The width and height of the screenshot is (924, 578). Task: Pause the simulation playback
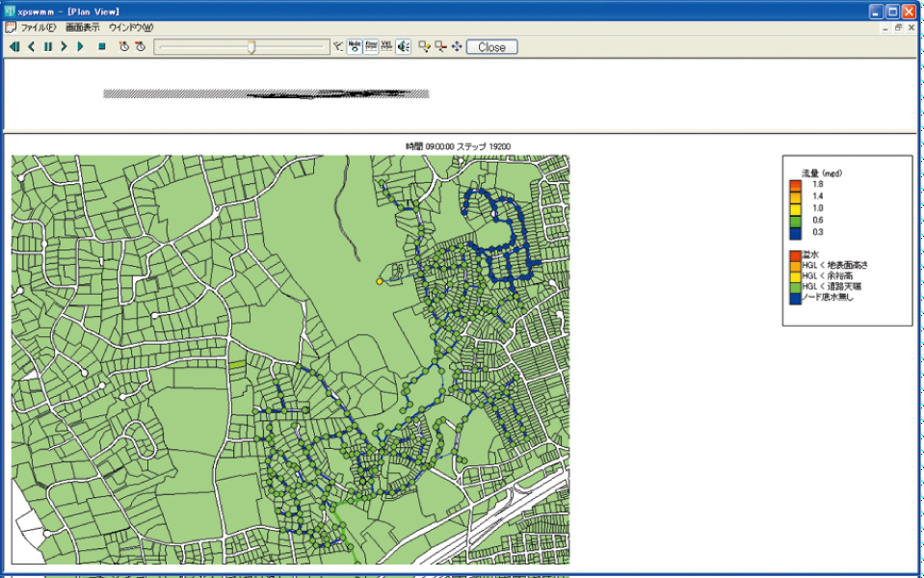click(48, 46)
